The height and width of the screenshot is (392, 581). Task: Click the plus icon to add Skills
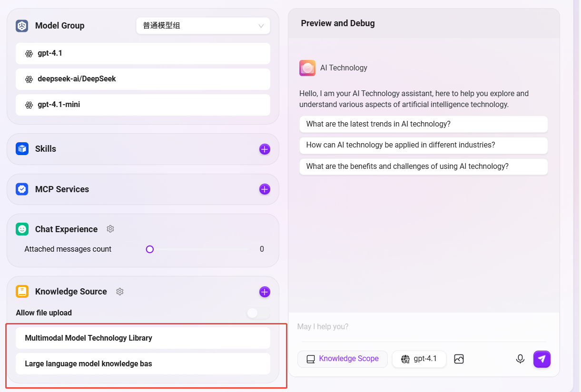(x=265, y=149)
